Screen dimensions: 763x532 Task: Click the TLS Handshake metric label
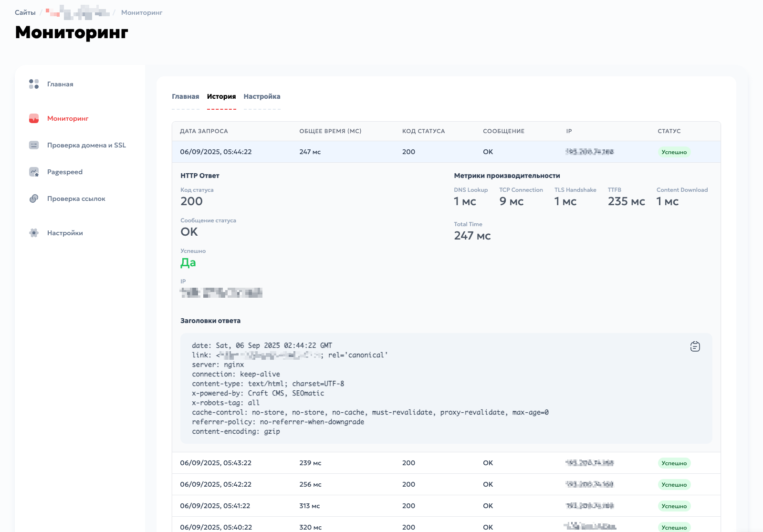coord(575,190)
